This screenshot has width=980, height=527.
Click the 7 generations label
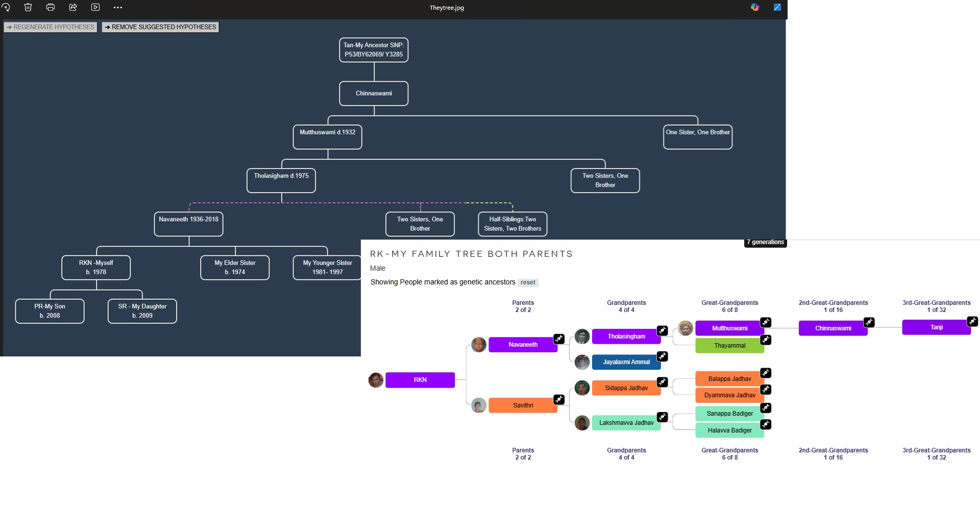[765, 242]
